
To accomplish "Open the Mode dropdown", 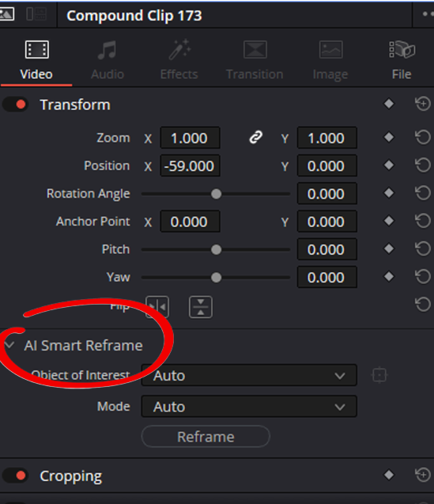I will (249, 407).
